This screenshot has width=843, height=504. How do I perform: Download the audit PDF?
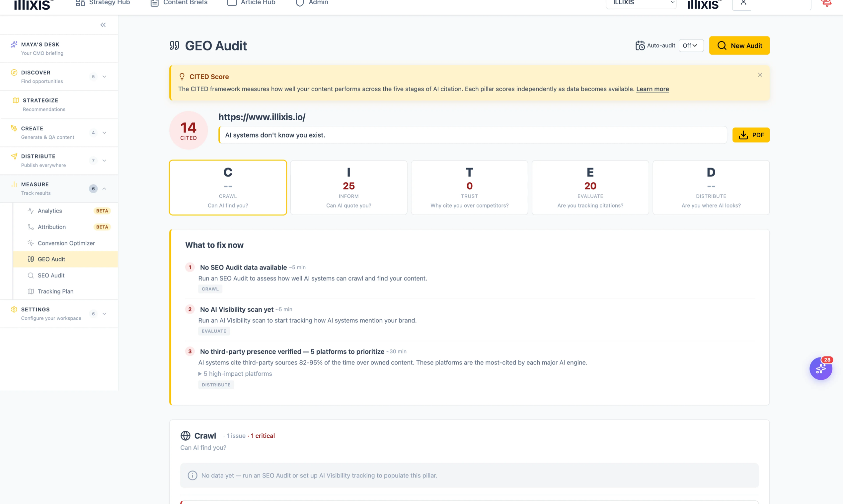click(x=751, y=135)
